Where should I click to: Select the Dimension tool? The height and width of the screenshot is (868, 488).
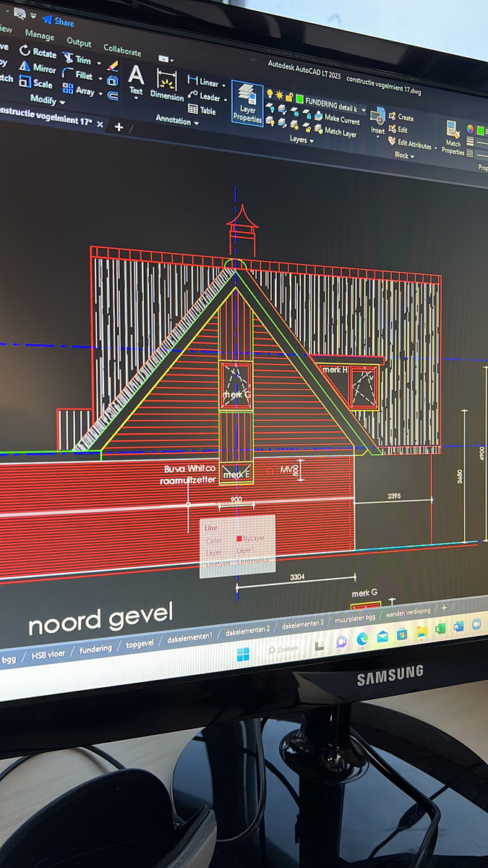point(167,85)
